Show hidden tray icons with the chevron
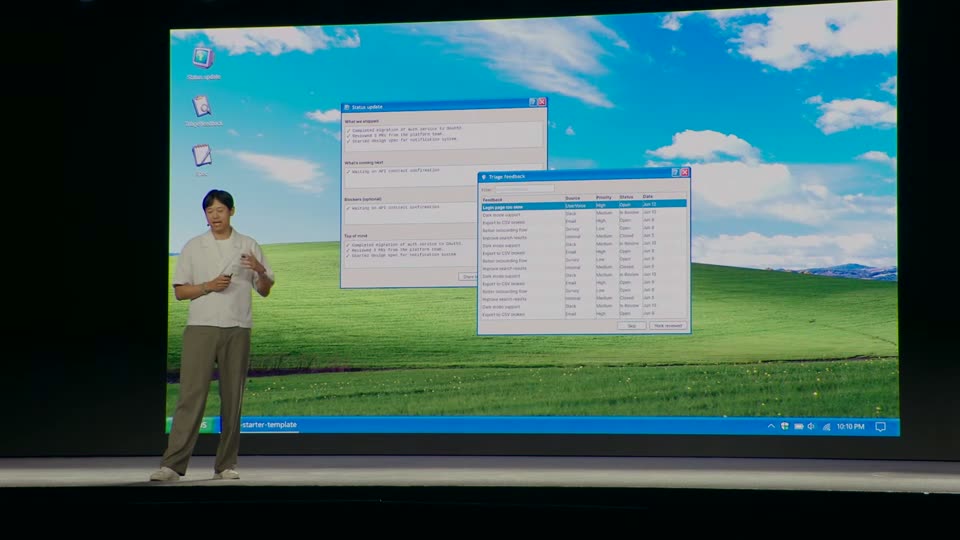The width and height of the screenshot is (960, 540). click(771, 426)
